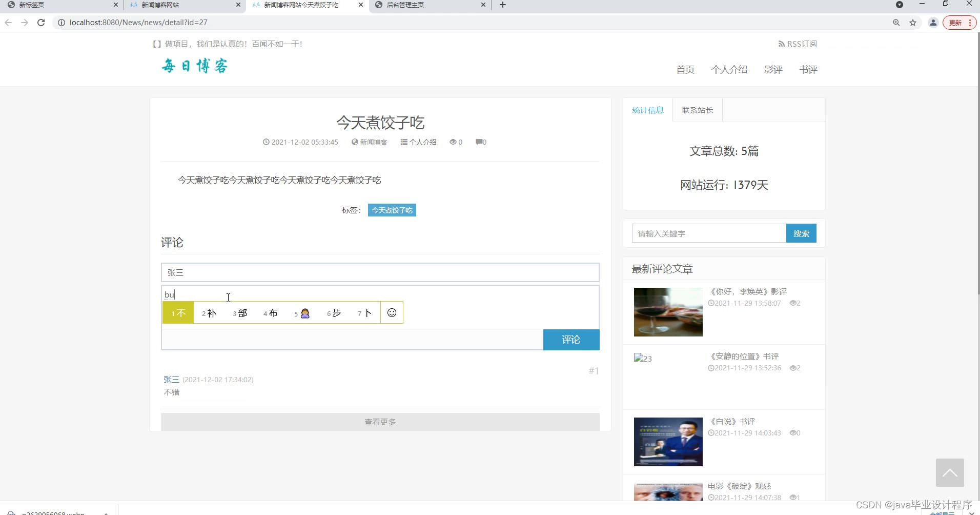
Task: Click the view count eye icon under the title
Action: (x=453, y=142)
